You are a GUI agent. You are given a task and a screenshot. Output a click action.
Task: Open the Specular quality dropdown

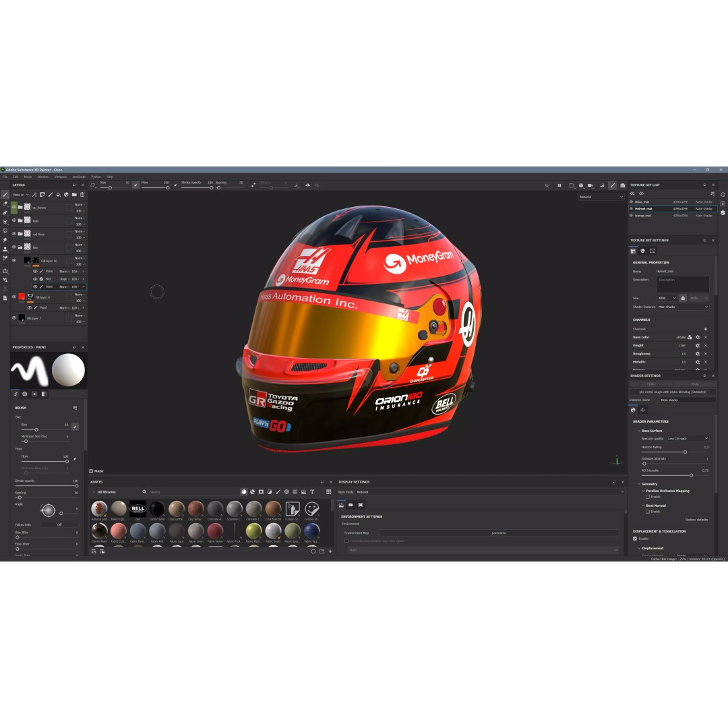688,438
